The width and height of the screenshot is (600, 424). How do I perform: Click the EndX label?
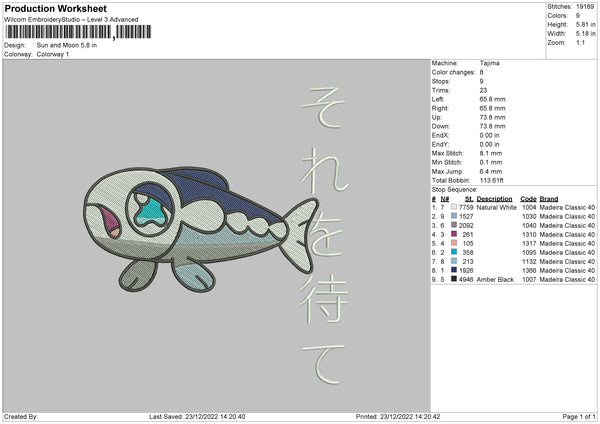point(440,135)
